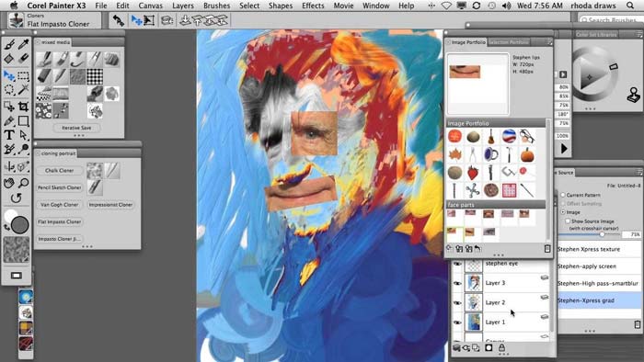
Task: Select the Magnifier tool
Action: (x=23, y=183)
